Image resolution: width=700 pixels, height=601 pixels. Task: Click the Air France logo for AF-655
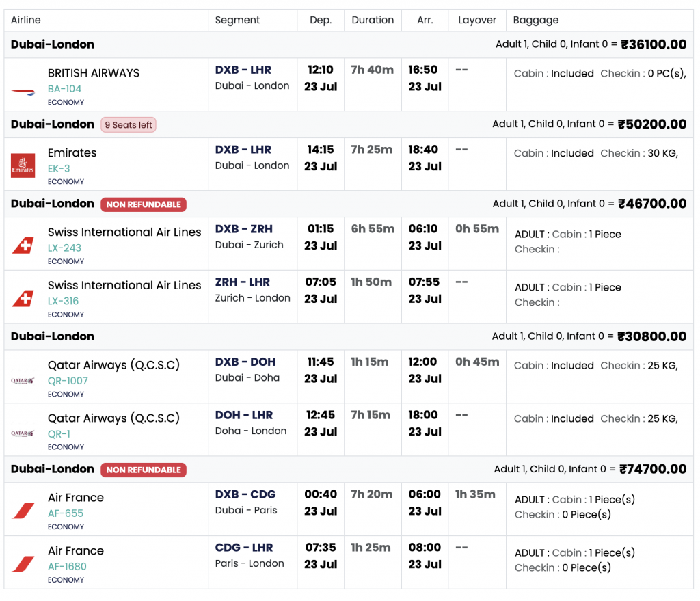pos(23,511)
